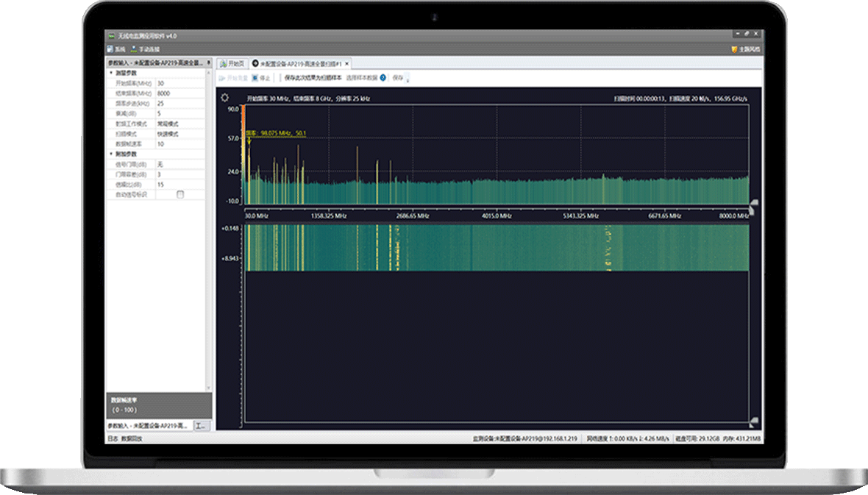Collapse the 附加参数 group

[x=111, y=154]
